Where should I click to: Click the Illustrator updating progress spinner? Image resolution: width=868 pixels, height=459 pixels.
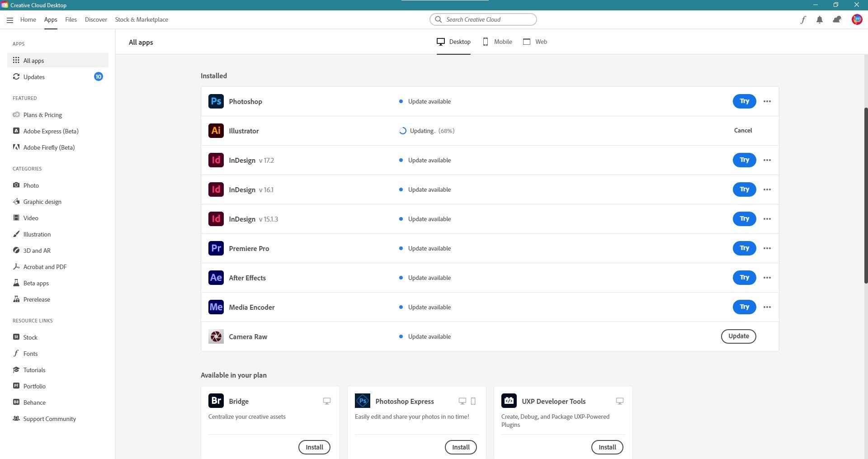pos(402,131)
